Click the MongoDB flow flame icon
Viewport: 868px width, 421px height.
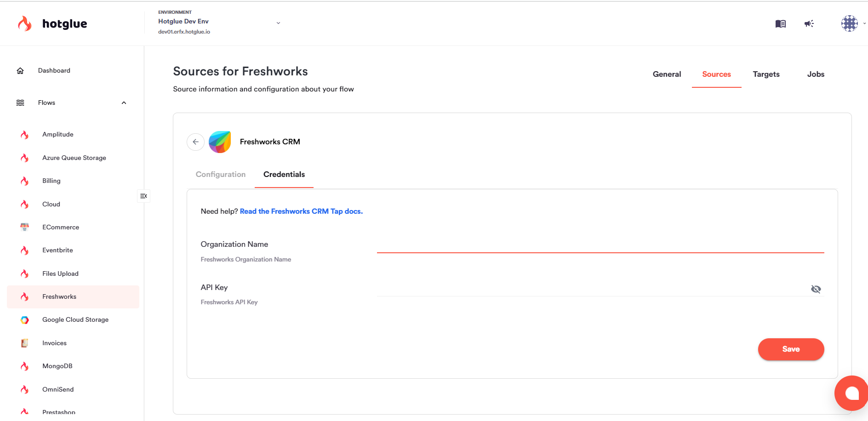click(25, 366)
